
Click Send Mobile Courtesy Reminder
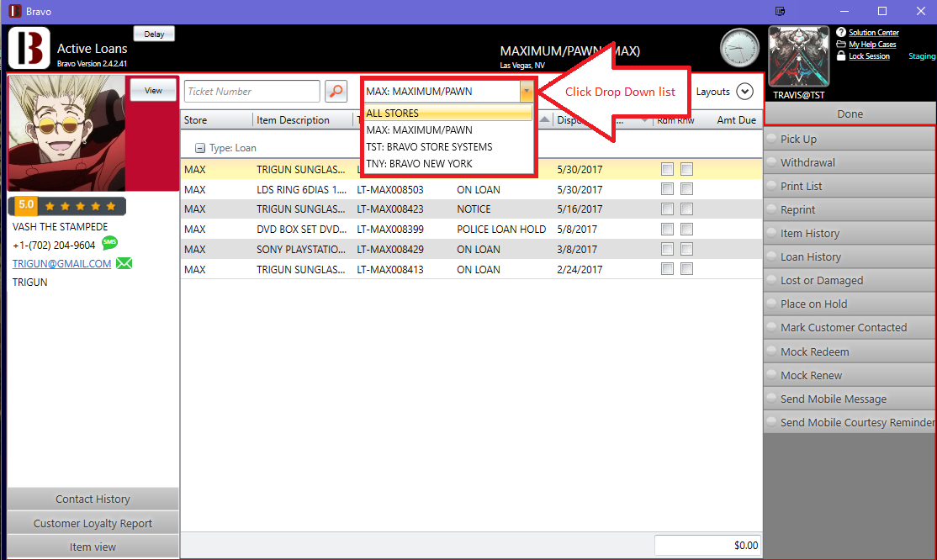pos(850,423)
